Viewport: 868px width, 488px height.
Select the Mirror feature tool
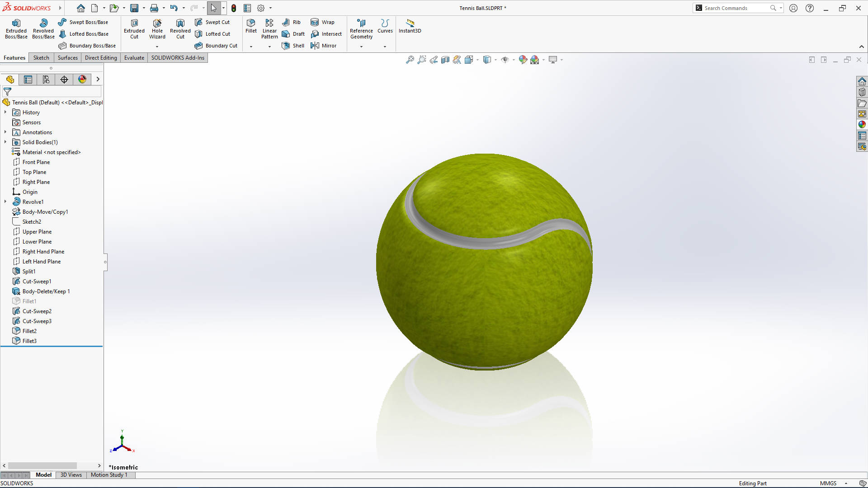pos(324,45)
